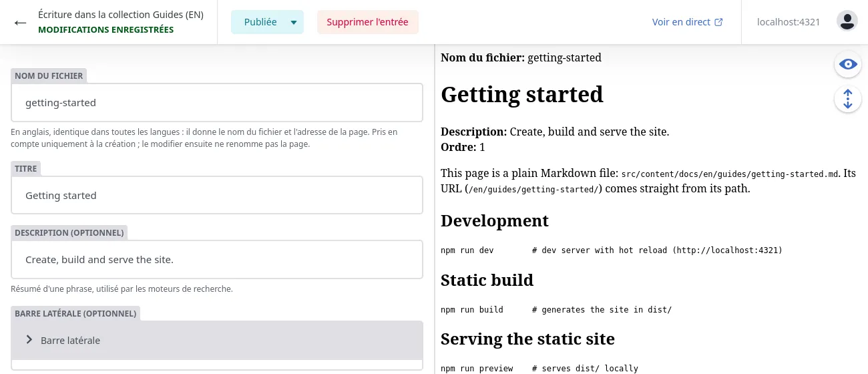Toggle the preview pane eye icon

click(848, 64)
